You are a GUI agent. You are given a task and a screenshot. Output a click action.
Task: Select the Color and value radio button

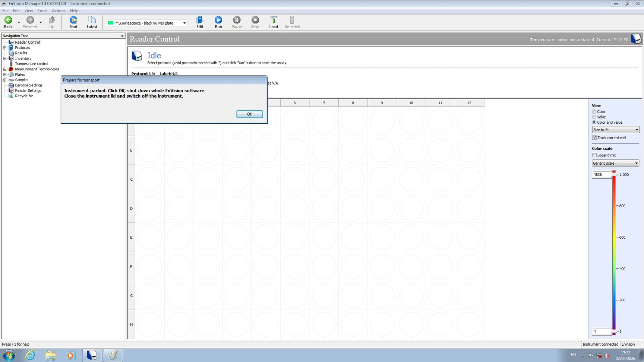[594, 122]
